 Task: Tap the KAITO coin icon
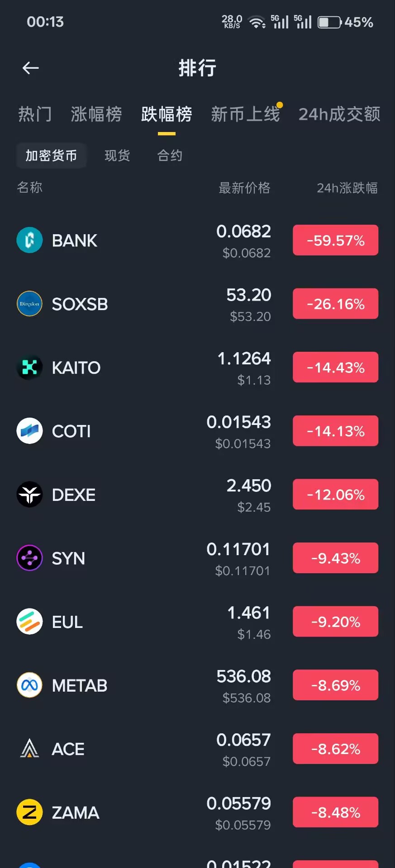click(x=29, y=368)
